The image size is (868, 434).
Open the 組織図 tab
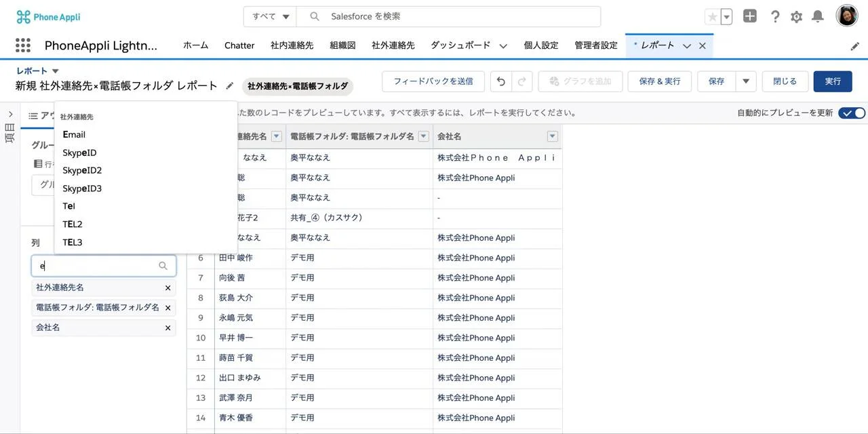(x=342, y=45)
